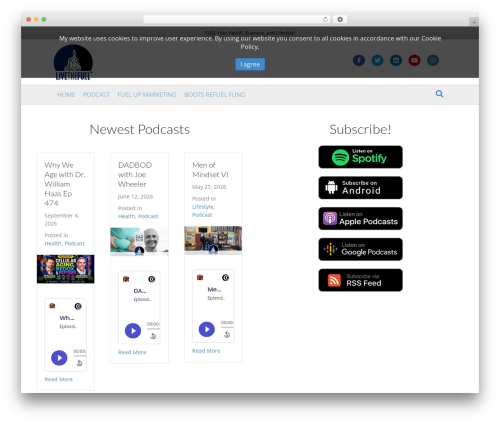Play the Why We Age episode

pos(59,358)
